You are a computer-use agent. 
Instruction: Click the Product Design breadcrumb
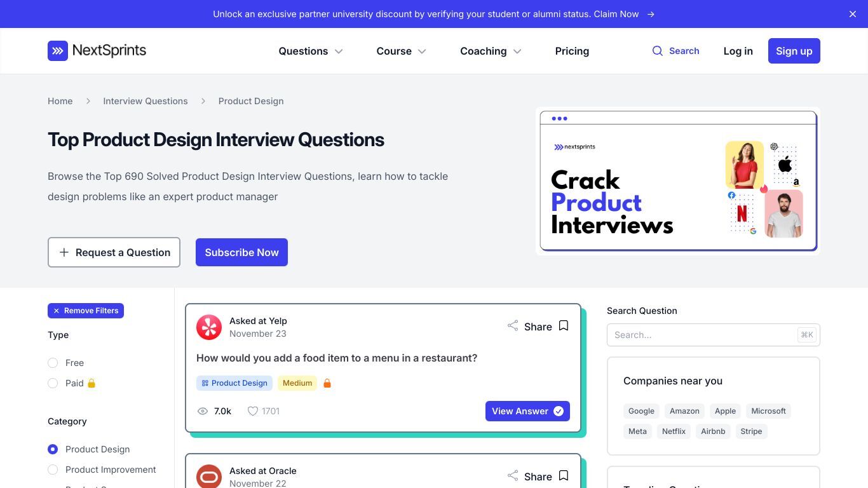tap(251, 101)
